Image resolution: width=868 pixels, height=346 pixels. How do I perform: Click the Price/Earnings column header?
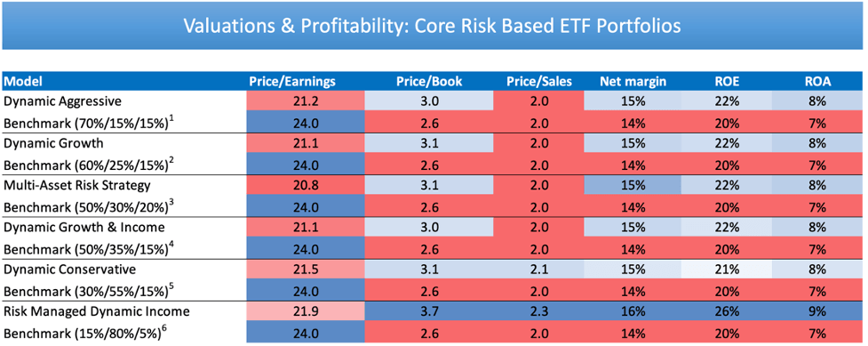pyautogui.click(x=291, y=82)
